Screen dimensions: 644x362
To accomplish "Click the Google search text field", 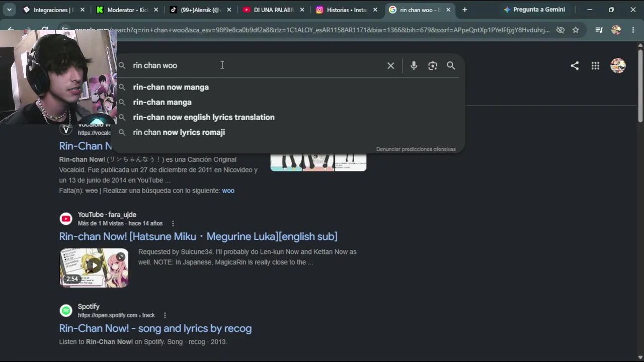I will coord(256,65).
